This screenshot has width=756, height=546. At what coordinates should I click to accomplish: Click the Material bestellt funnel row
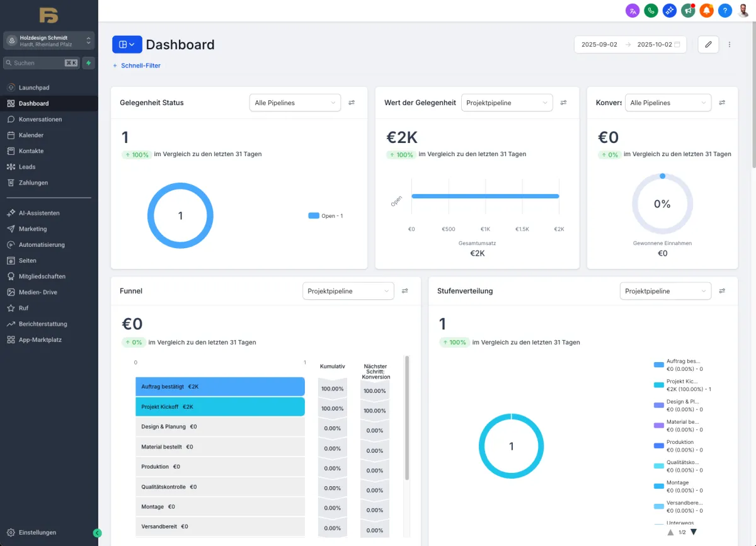point(220,446)
